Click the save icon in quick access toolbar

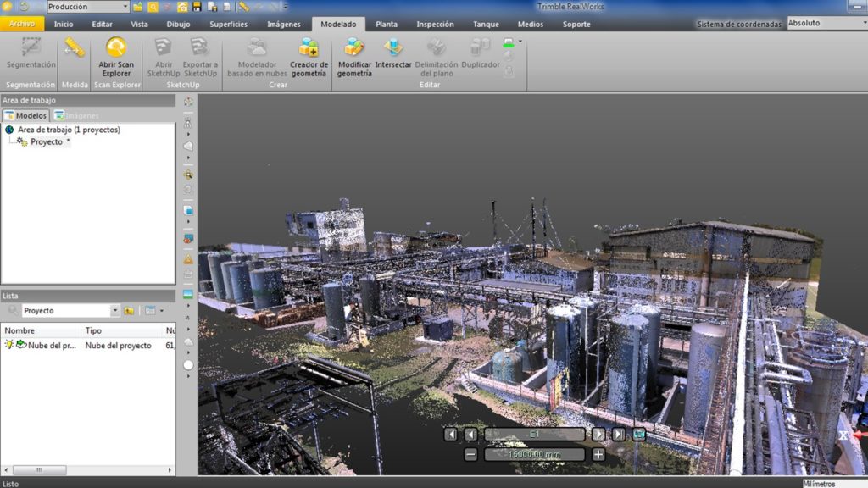[x=197, y=7]
